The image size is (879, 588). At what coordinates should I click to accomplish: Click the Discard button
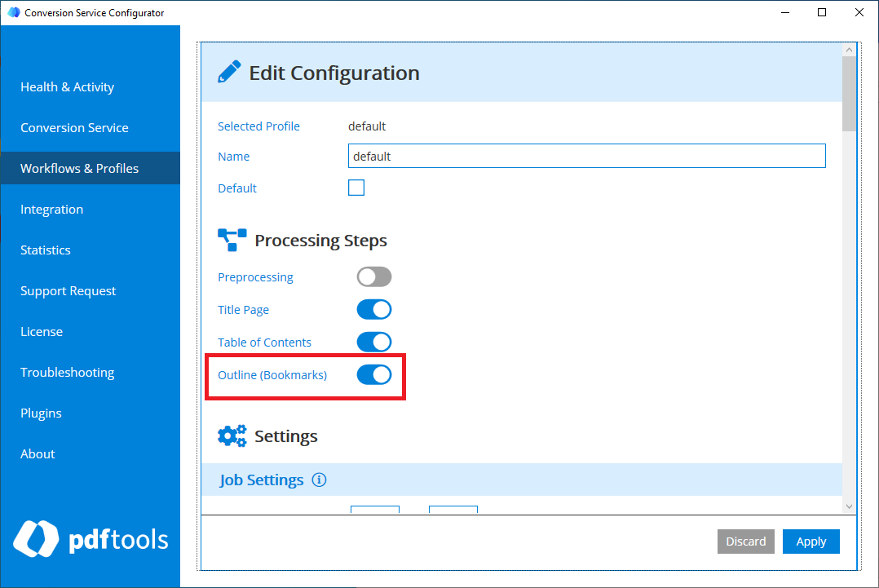745,542
